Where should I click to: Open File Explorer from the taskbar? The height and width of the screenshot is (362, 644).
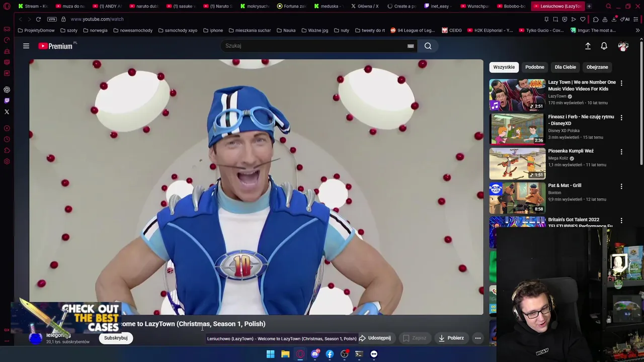pos(285,354)
